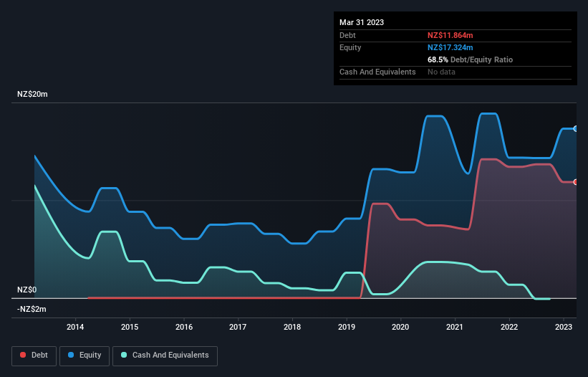Click the 2018 x-axis label
Viewport: 588px width, 377px height.
(292, 327)
